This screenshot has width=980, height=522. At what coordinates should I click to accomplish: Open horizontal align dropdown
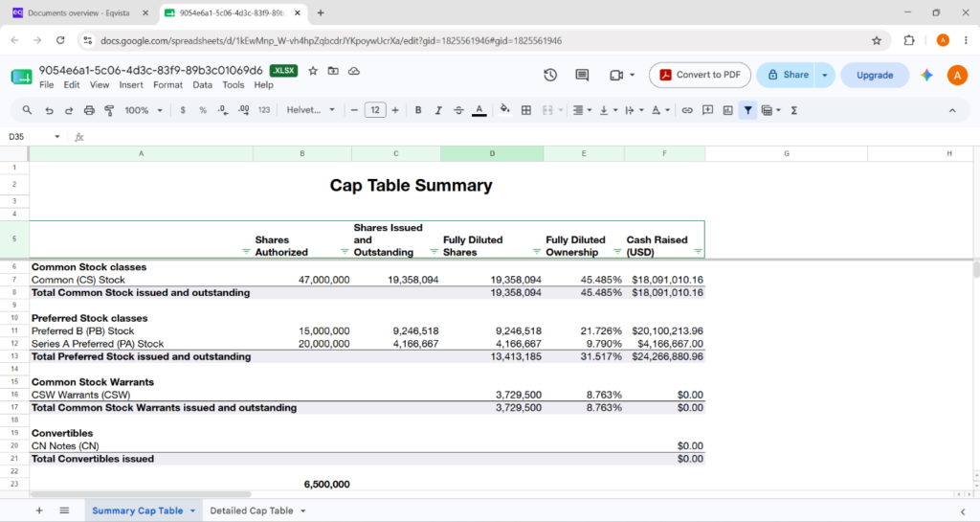click(x=582, y=110)
